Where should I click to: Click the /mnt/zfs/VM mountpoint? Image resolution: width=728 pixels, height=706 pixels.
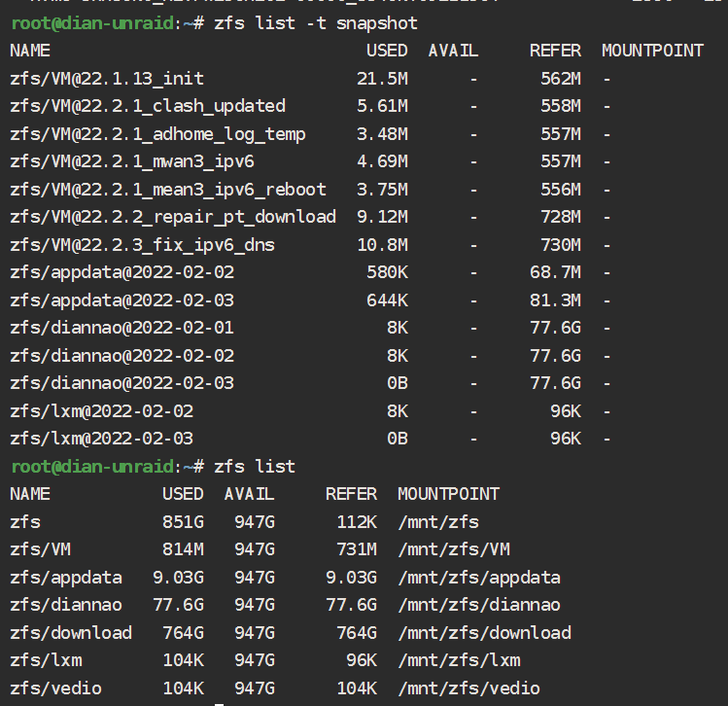point(454,549)
